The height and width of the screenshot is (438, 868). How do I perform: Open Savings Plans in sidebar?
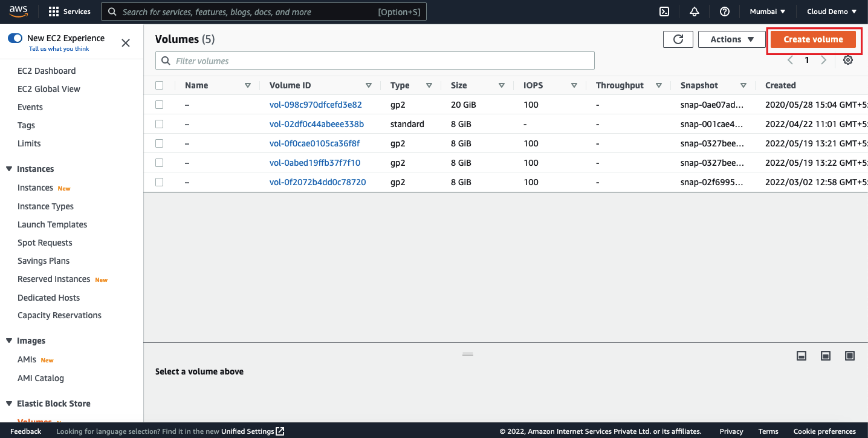(44, 261)
